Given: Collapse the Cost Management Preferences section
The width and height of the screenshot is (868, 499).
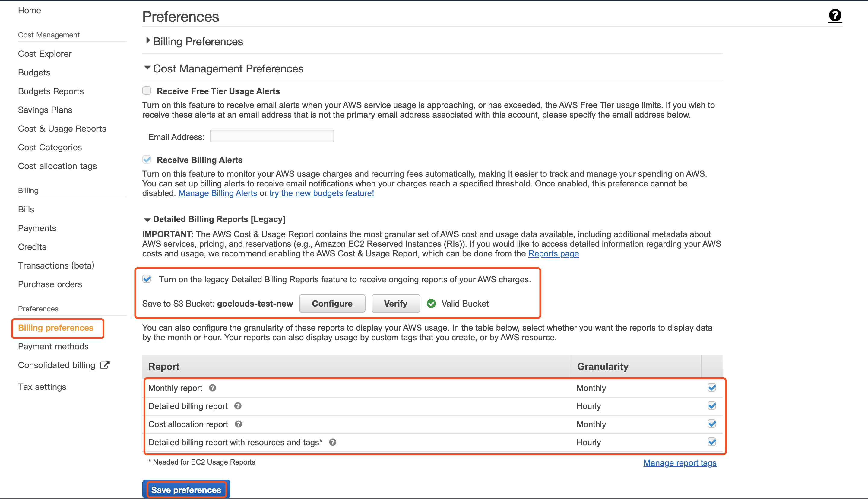Looking at the screenshot, I should [x=147, y=68].
